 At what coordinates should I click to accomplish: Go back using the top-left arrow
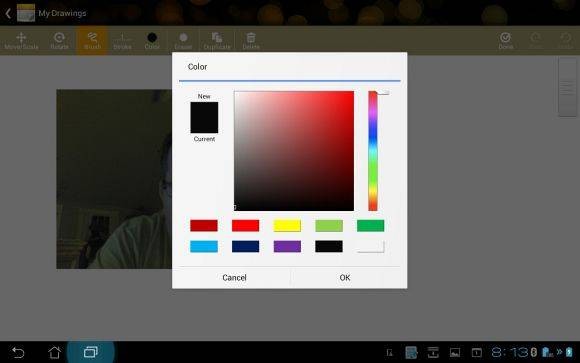pos(8,13)
